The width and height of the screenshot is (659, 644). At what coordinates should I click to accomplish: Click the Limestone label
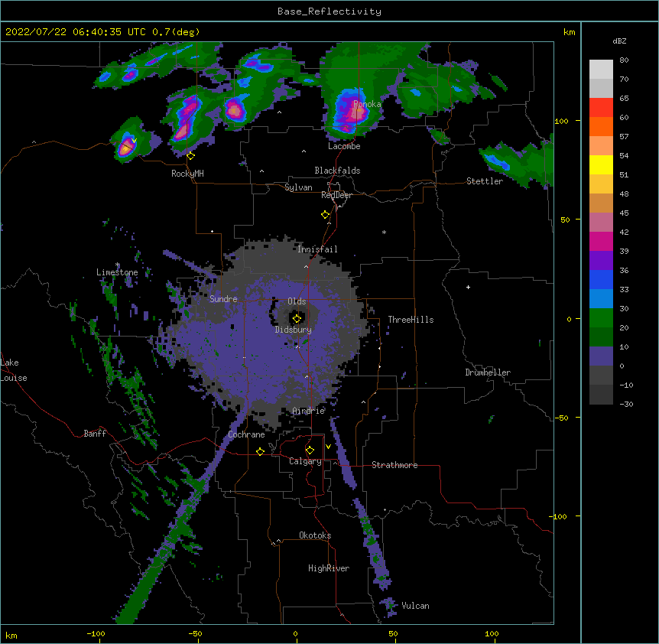(117, 272)
